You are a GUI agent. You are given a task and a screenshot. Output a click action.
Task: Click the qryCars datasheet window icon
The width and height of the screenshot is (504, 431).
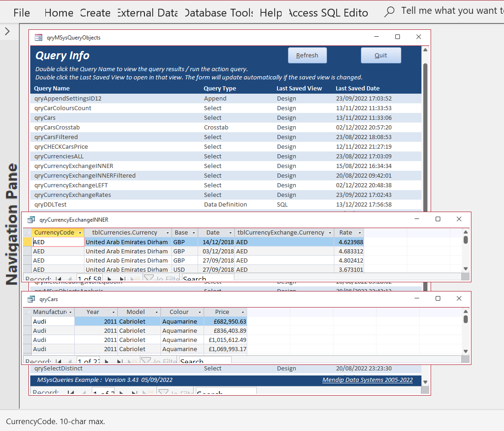[31, 299]
